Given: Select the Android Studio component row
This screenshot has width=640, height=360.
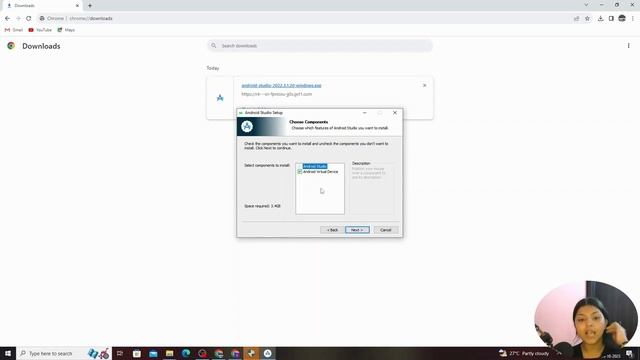Looking at the screenshot, I should (x=315, y=166).
